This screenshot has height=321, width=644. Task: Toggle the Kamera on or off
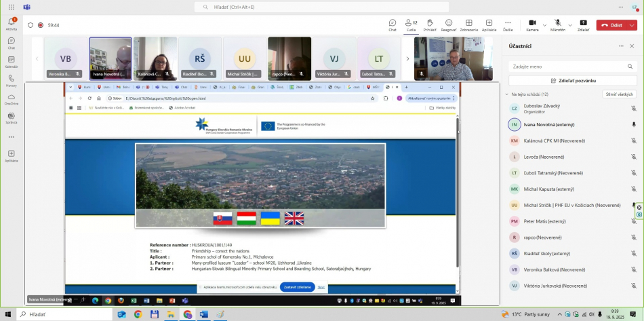(532, 25)
